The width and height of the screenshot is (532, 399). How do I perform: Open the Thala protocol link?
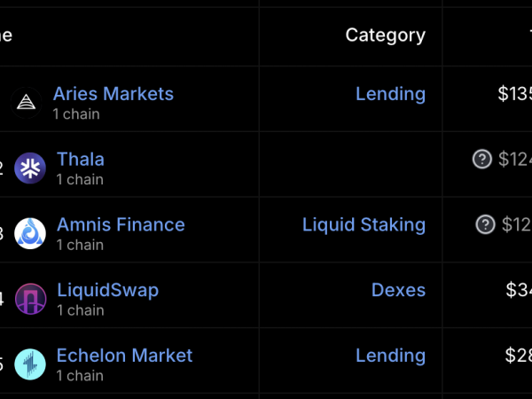tap(81, 159)
